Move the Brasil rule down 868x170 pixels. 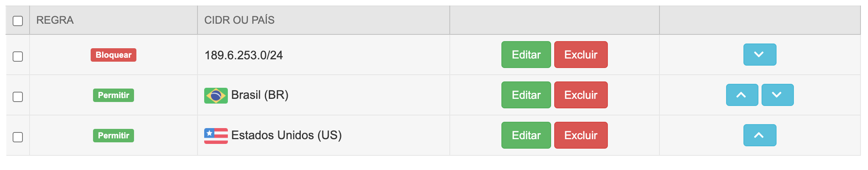[x=777, y=95]
